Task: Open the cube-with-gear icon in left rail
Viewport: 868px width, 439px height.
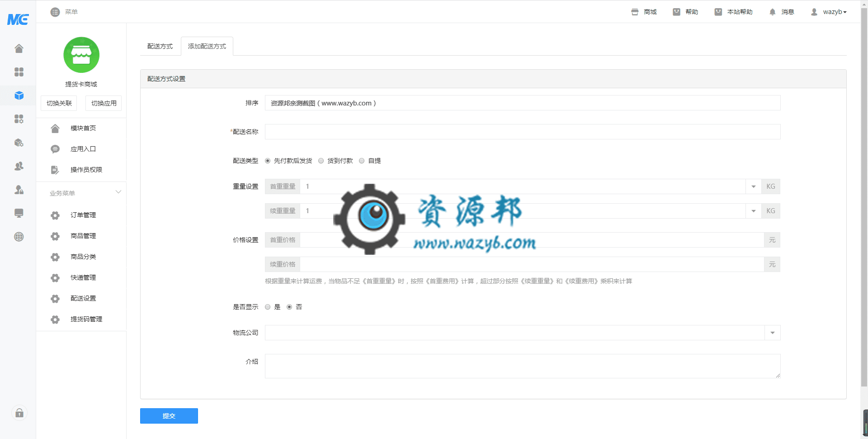Action: 19,143
